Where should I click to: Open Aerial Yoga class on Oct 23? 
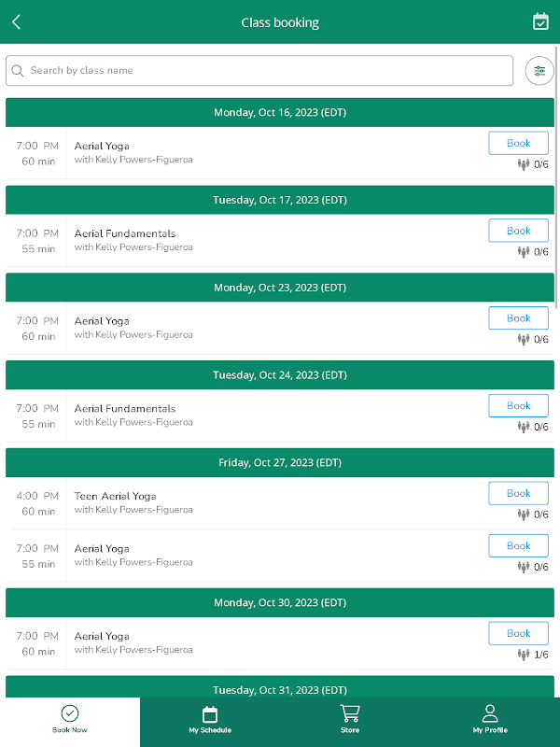[x=102, y=321]
